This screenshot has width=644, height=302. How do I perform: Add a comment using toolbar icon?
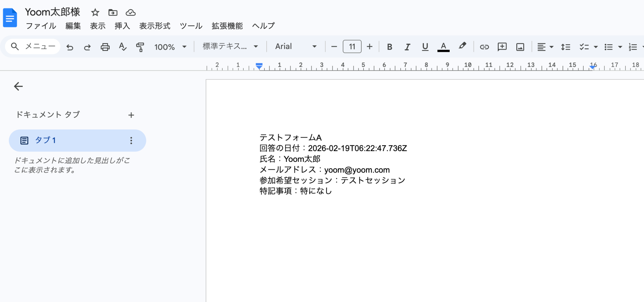tap(502, 47)
